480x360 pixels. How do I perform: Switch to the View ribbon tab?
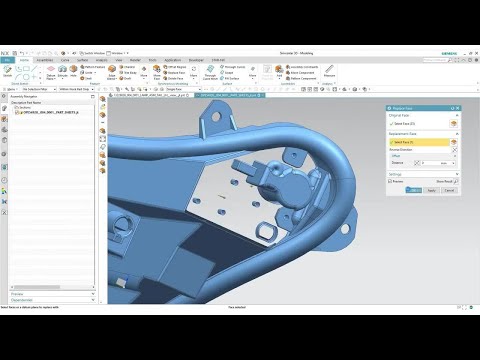pyautogui.click(x=119, y=60)
